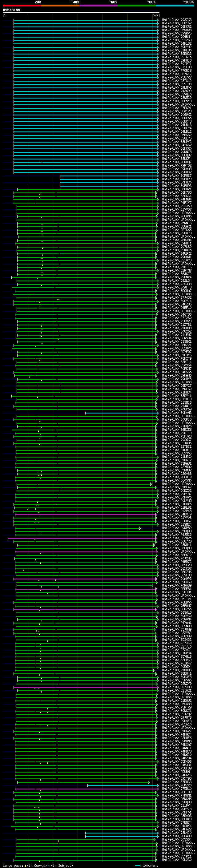197x868 pixels.
Task: Select hit UniRef100_C2G088
Action: coord(177,474)
